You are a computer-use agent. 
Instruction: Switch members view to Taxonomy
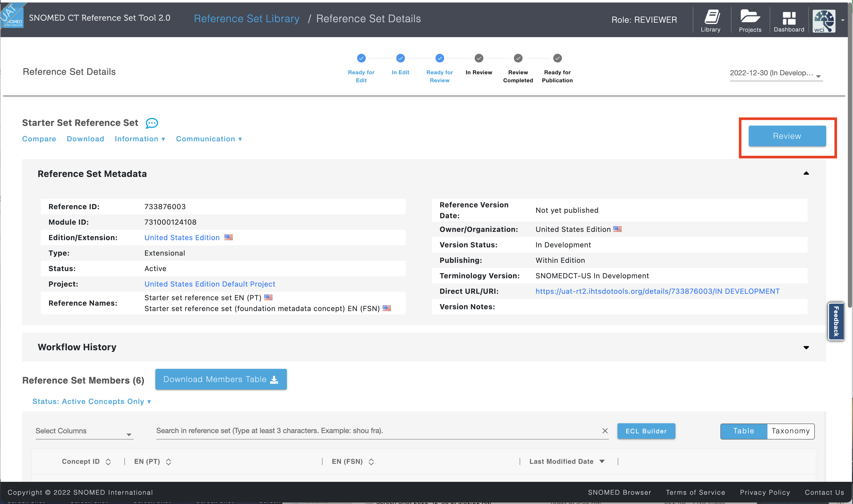coord(791,431)
